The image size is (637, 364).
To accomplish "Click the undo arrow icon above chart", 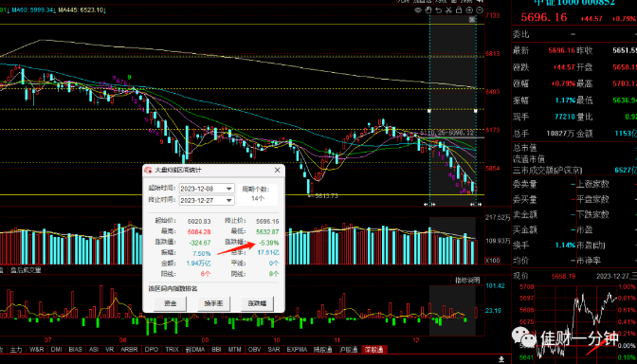I will coord(438,10).
